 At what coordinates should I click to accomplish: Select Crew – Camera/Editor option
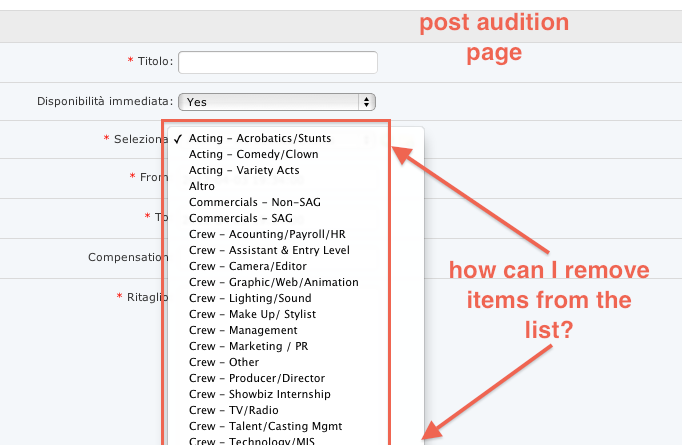click(x=249, y=266)
